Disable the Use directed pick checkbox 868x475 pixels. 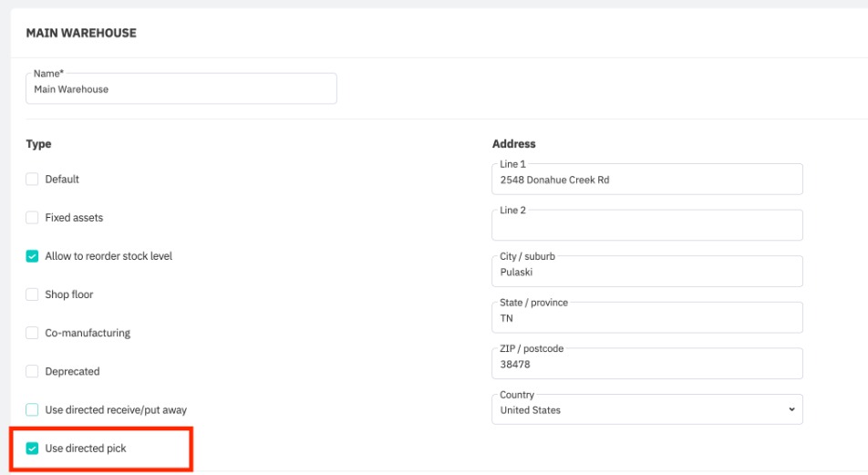tap(33, 449)
